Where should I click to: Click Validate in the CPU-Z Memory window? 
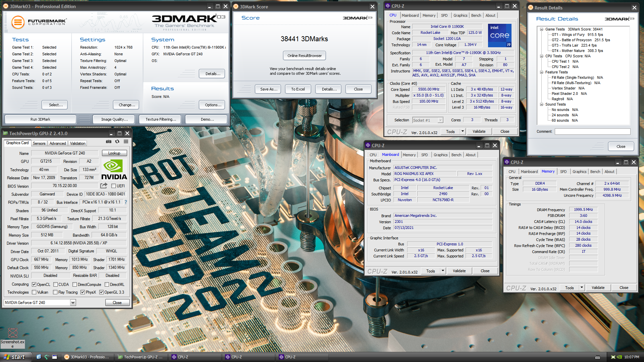598,288
